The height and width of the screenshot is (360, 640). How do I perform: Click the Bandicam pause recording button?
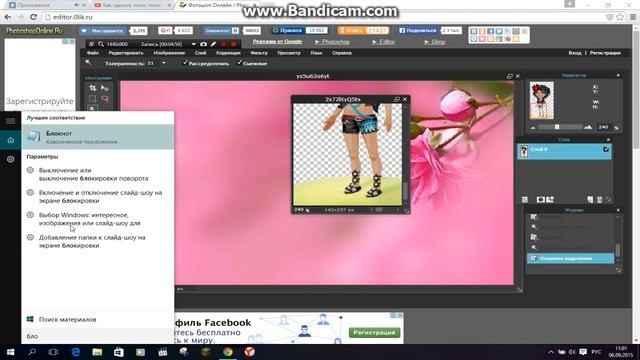pos(224,44)
